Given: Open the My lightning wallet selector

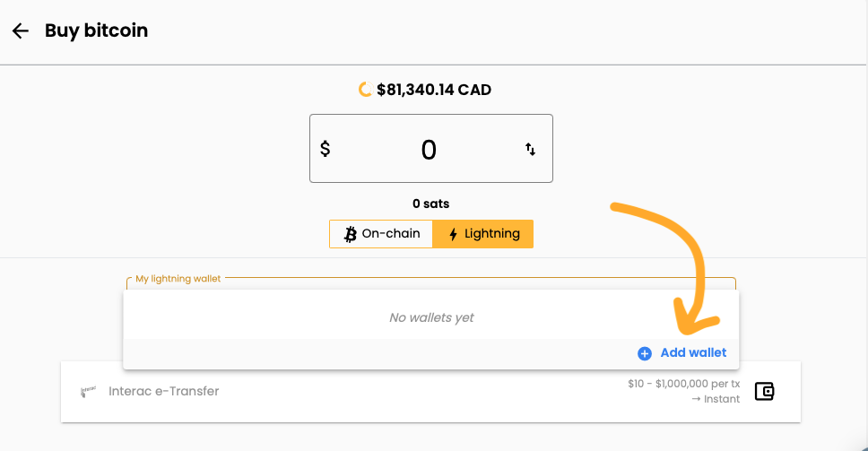Looking at the screenshot, I should coord(431,283).
